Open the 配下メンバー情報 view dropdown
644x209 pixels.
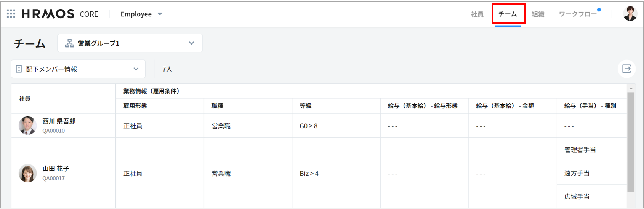point(136,69)
